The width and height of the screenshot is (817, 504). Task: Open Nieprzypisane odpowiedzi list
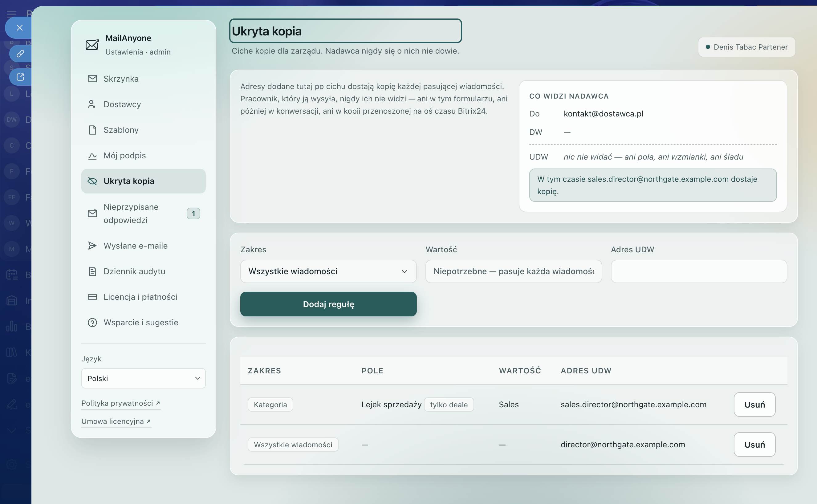[x=143, y=213]
